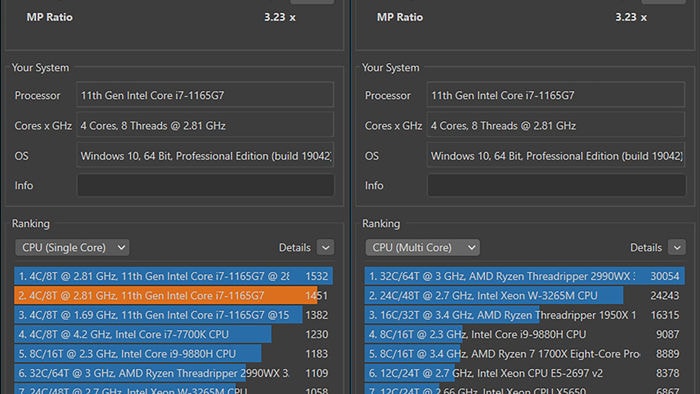Image resolution: width=700 pixels, height=394 pixels.
Task: Select single-core rank 7 Xeon W-3265M row
Action: tap(173, 389)
